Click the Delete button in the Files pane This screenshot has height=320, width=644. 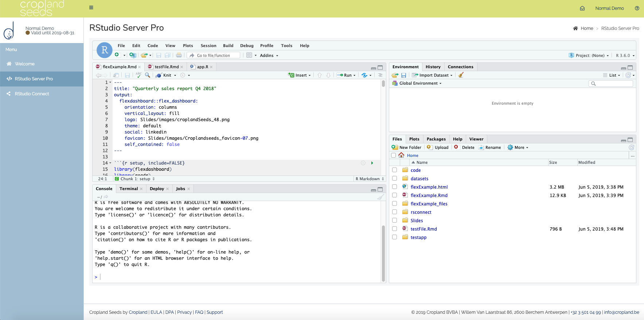pyautogui.click(x=464, y=147)
